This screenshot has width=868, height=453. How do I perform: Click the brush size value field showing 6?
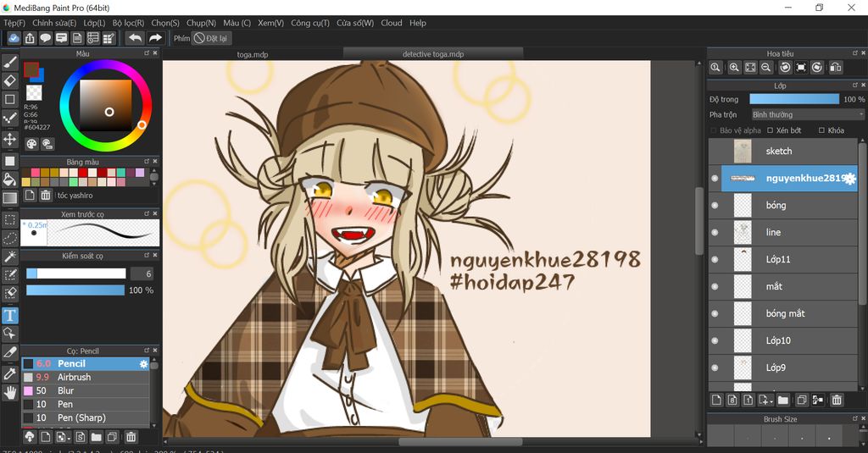(x=142, y=273)
